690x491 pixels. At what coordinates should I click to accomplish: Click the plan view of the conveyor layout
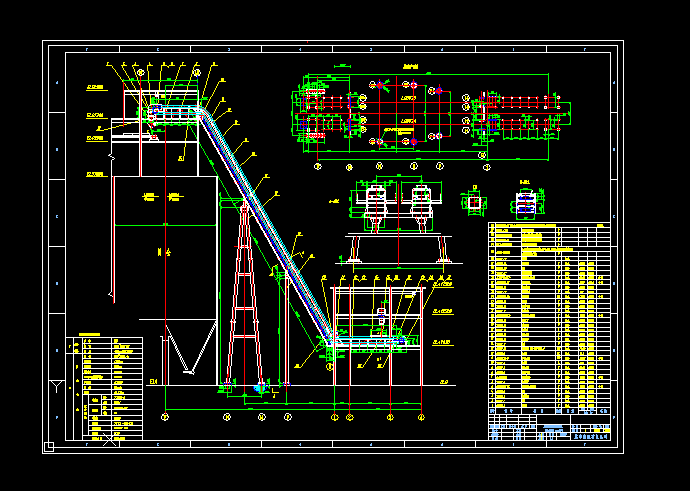[x=431, y=117]
